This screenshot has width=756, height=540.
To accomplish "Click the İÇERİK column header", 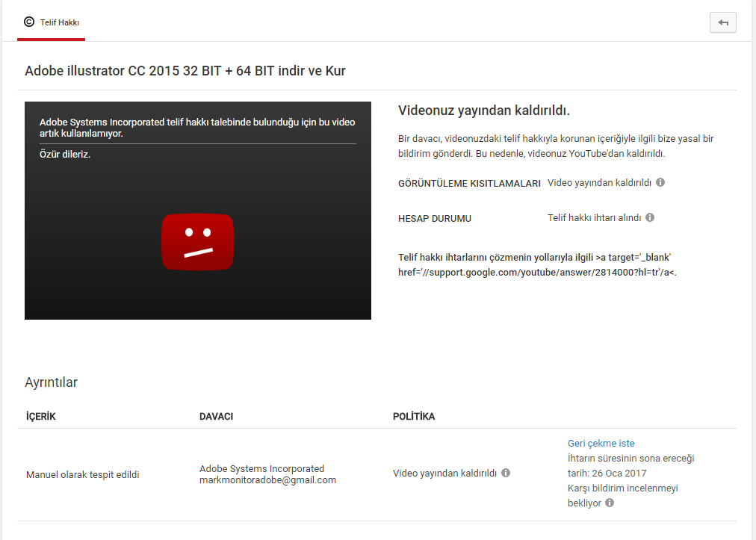I will click(x=41, y=416).
